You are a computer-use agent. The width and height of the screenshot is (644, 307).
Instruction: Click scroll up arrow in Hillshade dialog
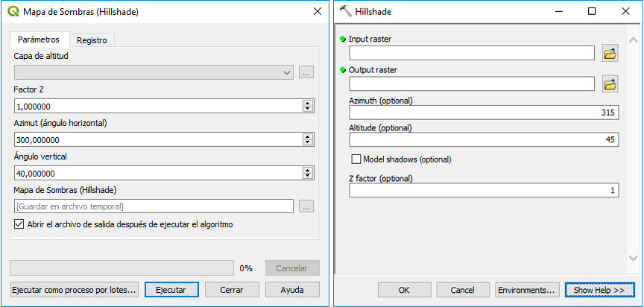click(633, 39)
